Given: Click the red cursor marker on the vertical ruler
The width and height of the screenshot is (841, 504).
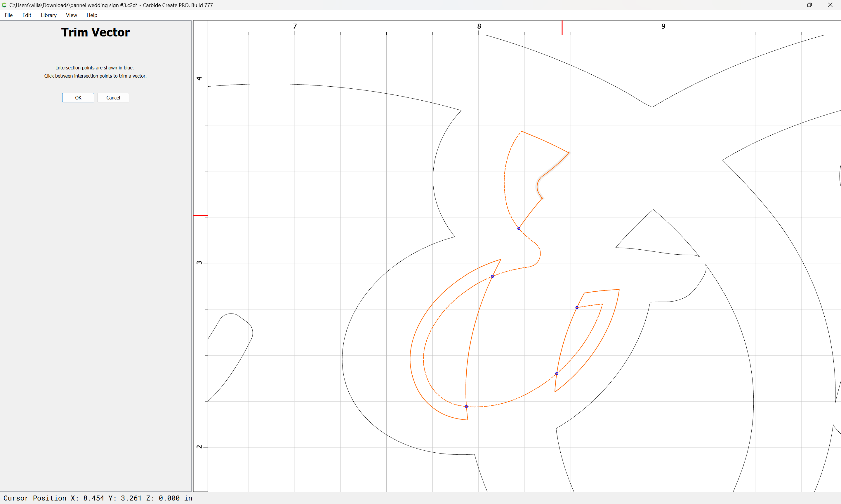Looking at the screenshot, I should tap(201, 215).
